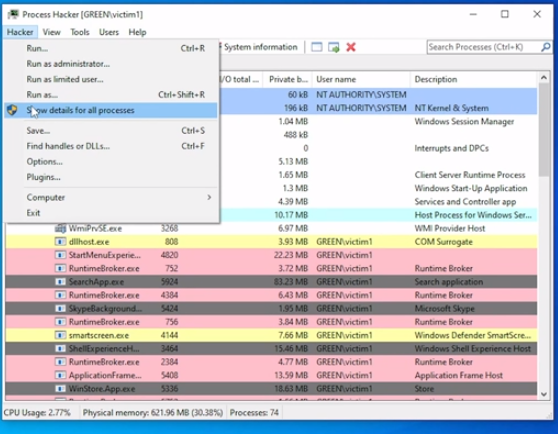Select RuntimeBroker.exe PID 756
Image resolution: width=558 pixels, height=434 pixels.
point(271,322)
